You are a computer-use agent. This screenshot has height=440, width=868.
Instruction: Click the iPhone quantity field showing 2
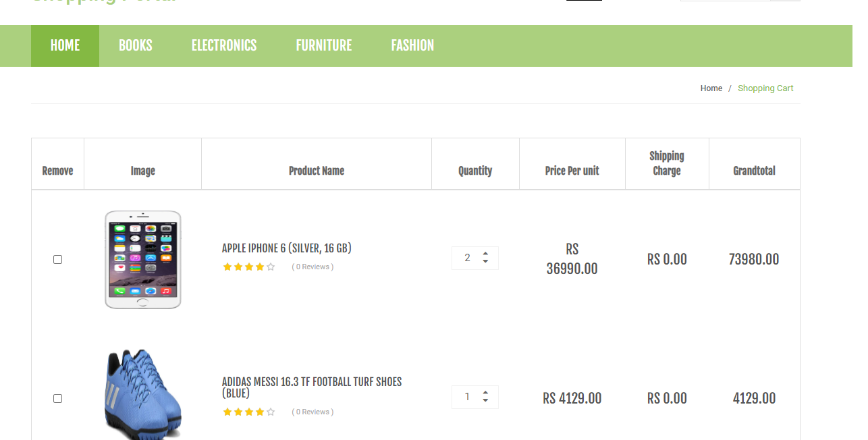click(x=474, y=258)
